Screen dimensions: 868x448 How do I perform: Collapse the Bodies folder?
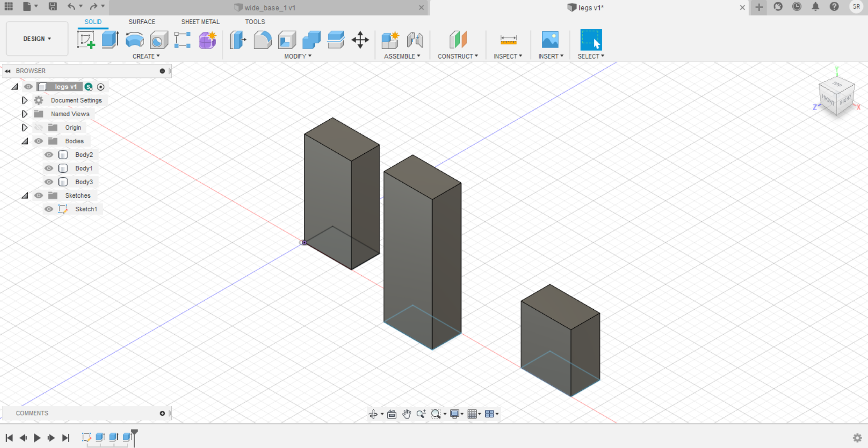click(25, 141)
